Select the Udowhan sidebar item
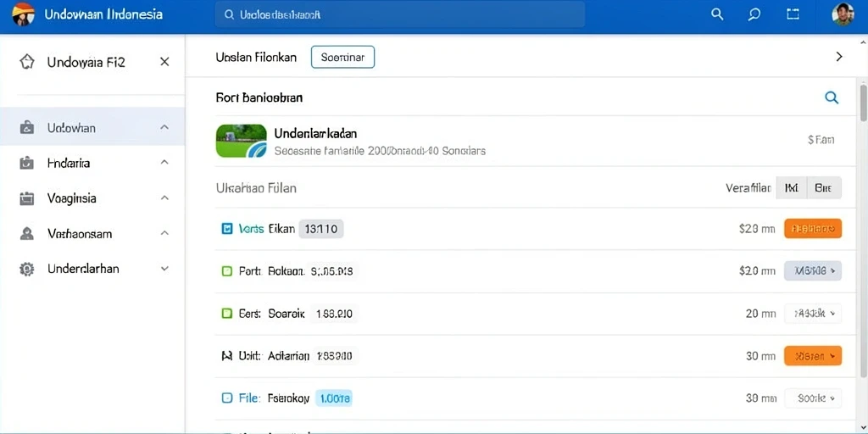This screenshot has height=434, width=868. pyautogui.click(x=92, y=127)
